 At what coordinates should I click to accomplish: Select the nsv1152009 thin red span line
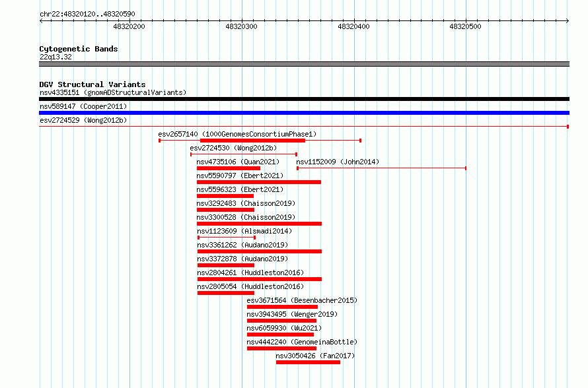pyautogui.click(x=382, y=168)
